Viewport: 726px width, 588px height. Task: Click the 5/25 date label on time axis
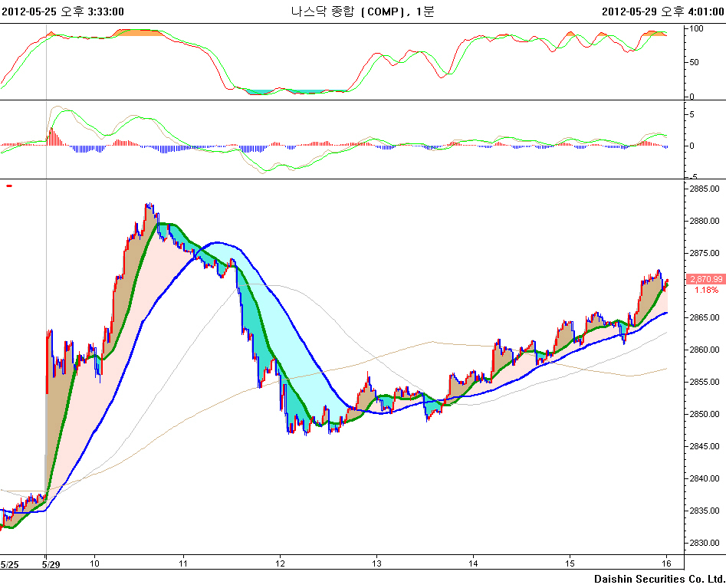tap(10, 563)
